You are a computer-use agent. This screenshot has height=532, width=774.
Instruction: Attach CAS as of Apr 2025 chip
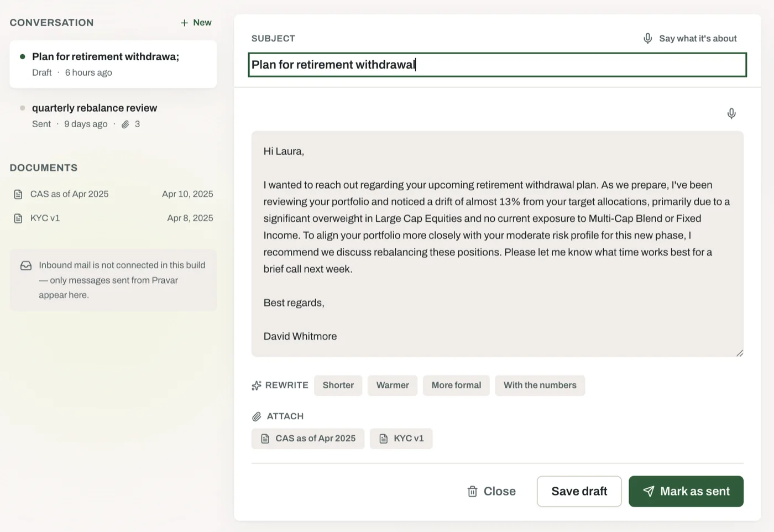[308, 439]
